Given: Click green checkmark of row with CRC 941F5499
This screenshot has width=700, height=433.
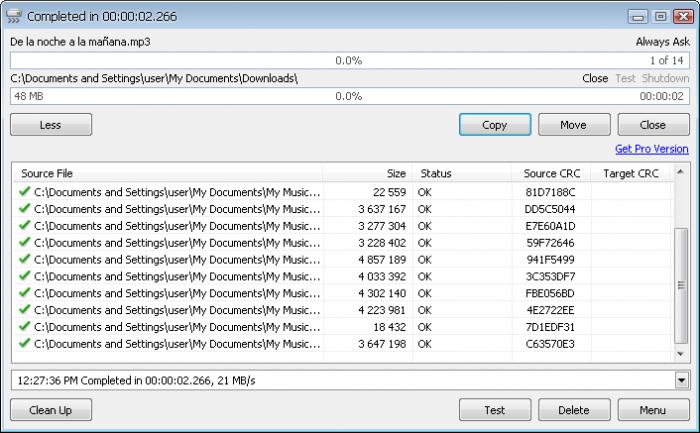Looking at the screenshot, I should tap(25, 259).
